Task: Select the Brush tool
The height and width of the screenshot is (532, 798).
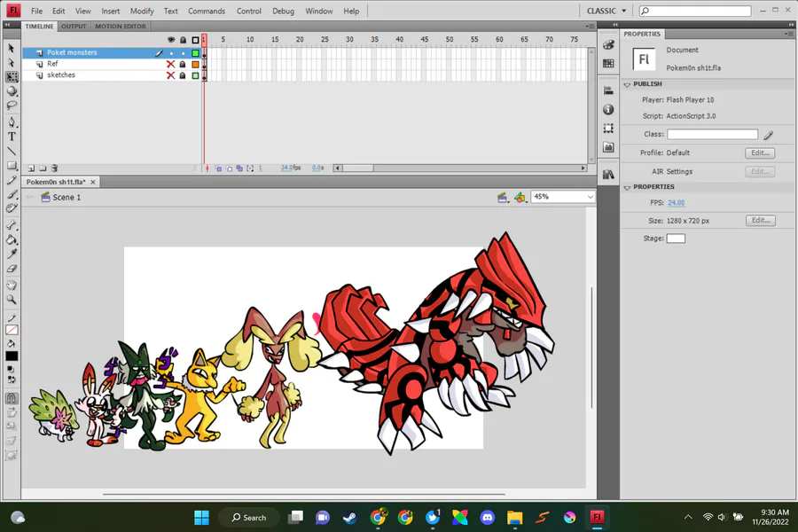Action: (12, 194)
